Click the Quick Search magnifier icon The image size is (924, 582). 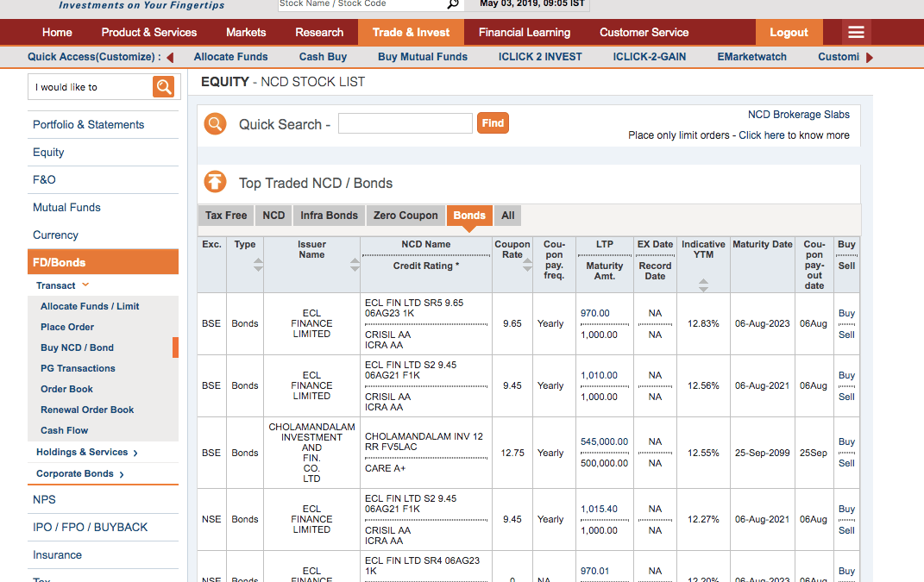pyautogui.click(x=215, y=123)
